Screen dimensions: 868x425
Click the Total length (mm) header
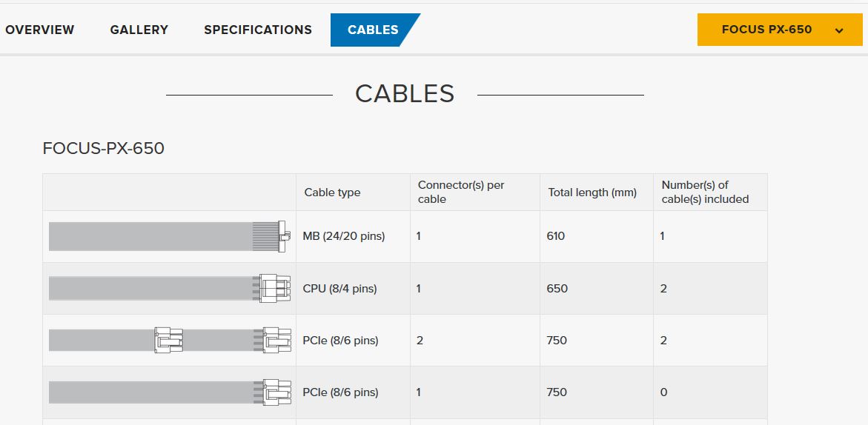point(592,193)
